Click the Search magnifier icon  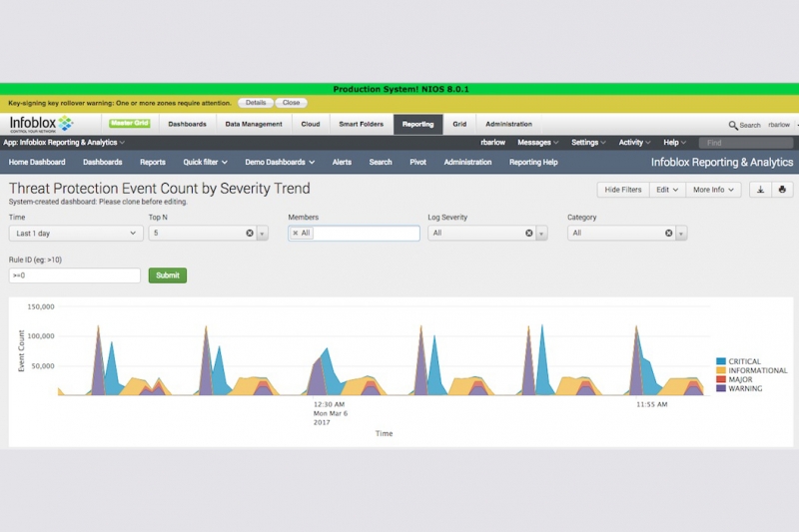pyautogui.click(x=733, y=125)
